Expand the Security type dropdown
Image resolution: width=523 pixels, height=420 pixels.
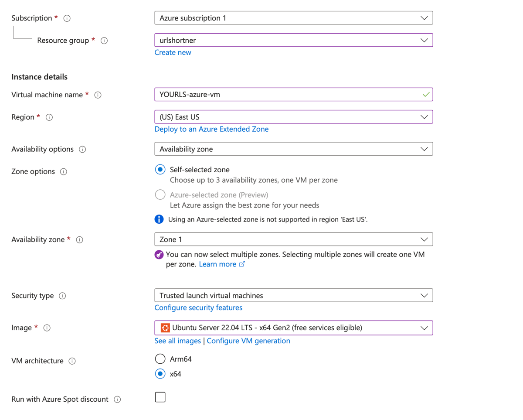294,295
